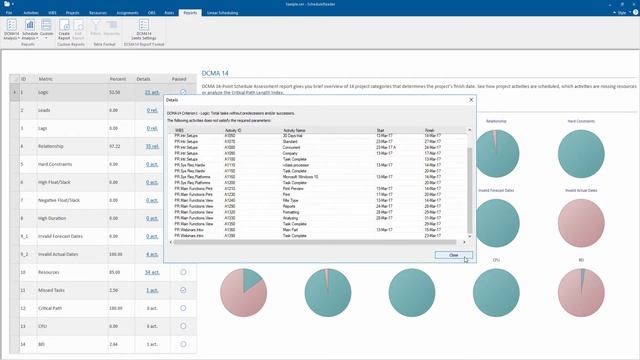Image resolution: width=640 pixels, height=360 pixels.
Task: Select the 'Microsoft Windows 10' activity row
Action: (x=317, y=177)
